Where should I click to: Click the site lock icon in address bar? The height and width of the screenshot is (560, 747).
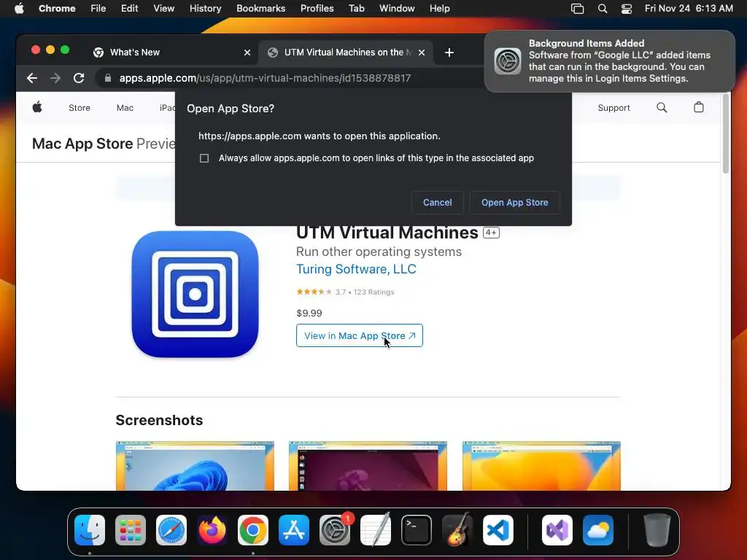108,78
